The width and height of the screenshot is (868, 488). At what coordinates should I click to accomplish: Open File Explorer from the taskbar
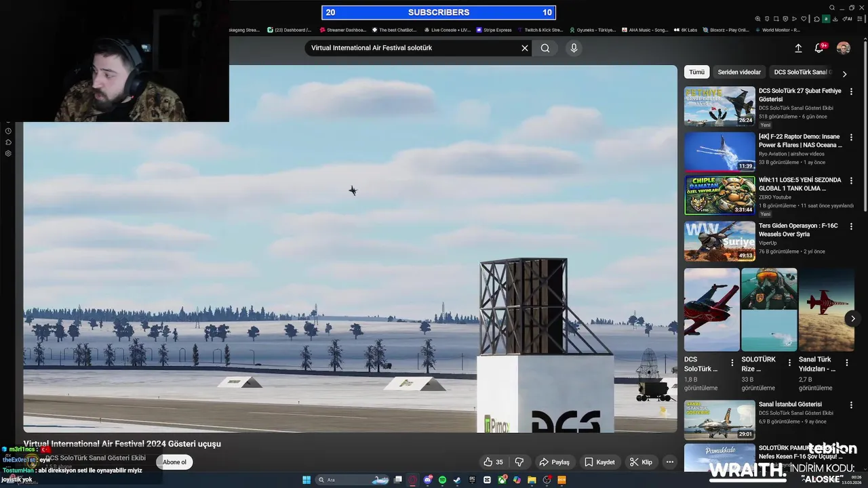[x=532, y=480]
